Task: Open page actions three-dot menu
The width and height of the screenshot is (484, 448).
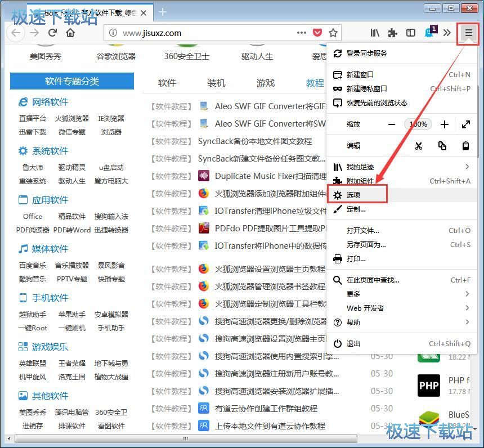Action: pos(301,33)
